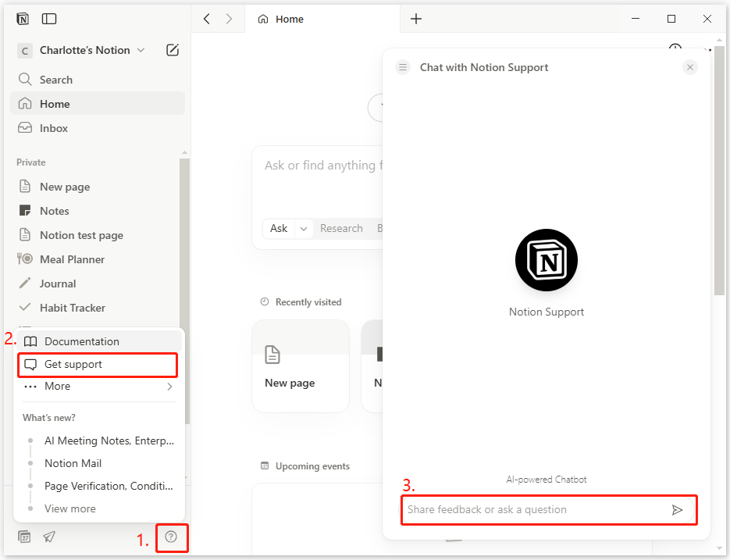Click the Recently visited heading
Viewport: 730px width, 560px height.
(x=308, y=302)
